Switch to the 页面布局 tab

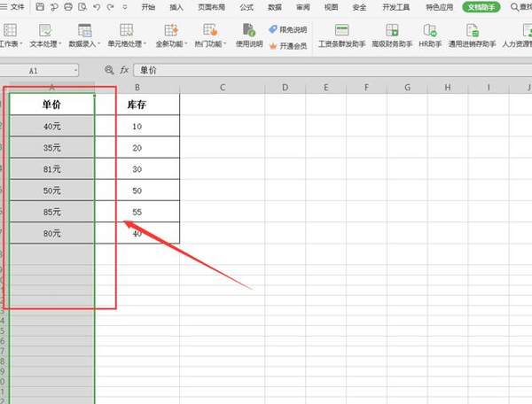(x=211, y=7)
